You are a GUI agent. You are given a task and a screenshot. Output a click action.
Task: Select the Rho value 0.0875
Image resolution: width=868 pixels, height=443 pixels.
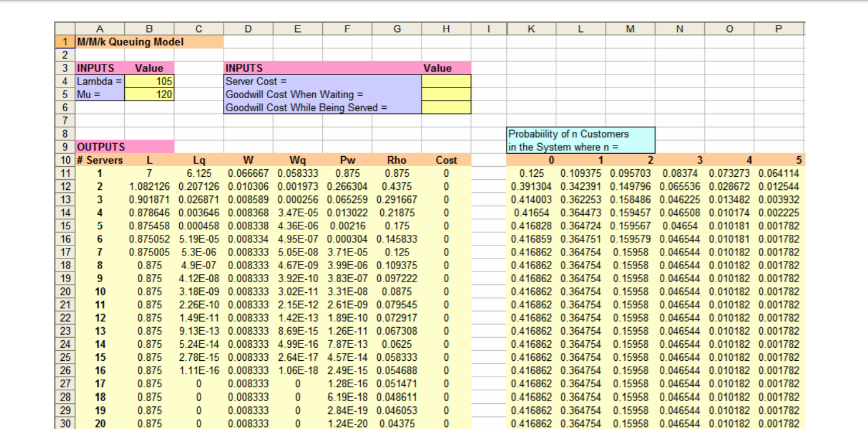pos(397,291)
